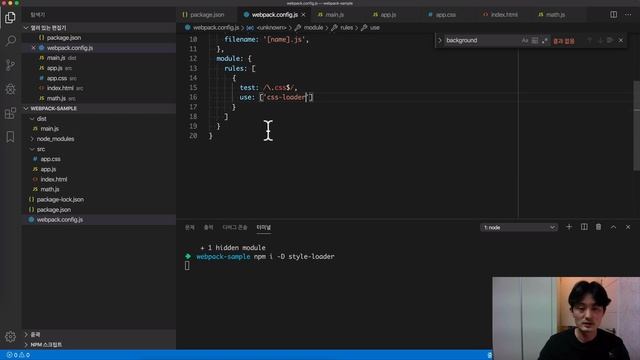This screenshot has width=640, height=360.
Task: Open editor more actions ellipsis menu
Action: 628,14
